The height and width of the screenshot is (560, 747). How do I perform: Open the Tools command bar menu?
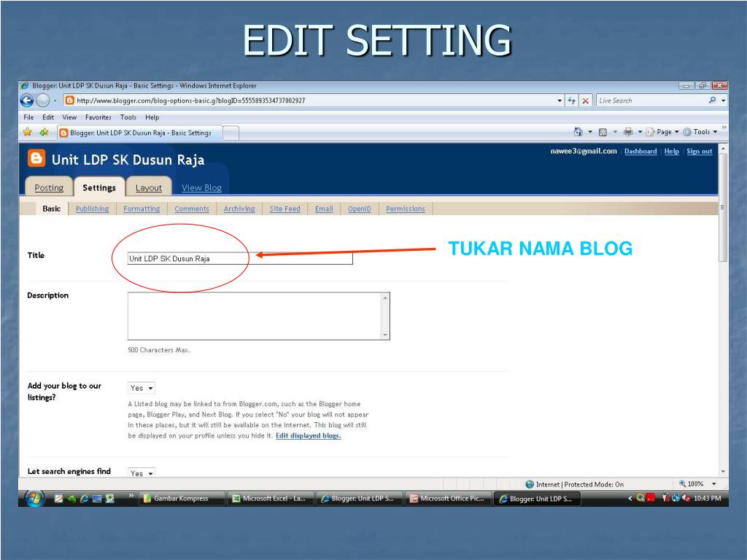click(x=700, y=132)
